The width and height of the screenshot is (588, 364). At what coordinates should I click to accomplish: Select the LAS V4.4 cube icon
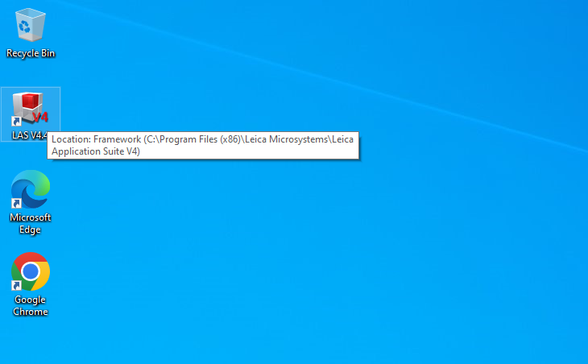click(x=31, y=109)
